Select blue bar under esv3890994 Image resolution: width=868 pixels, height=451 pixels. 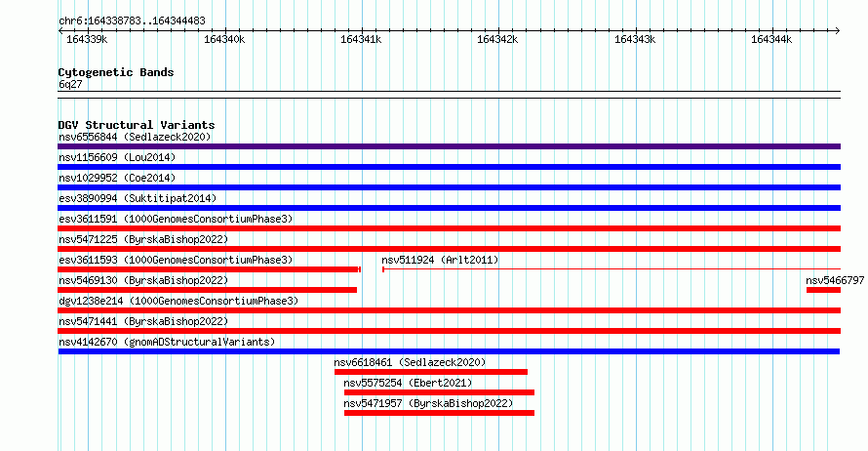(449, 208)
